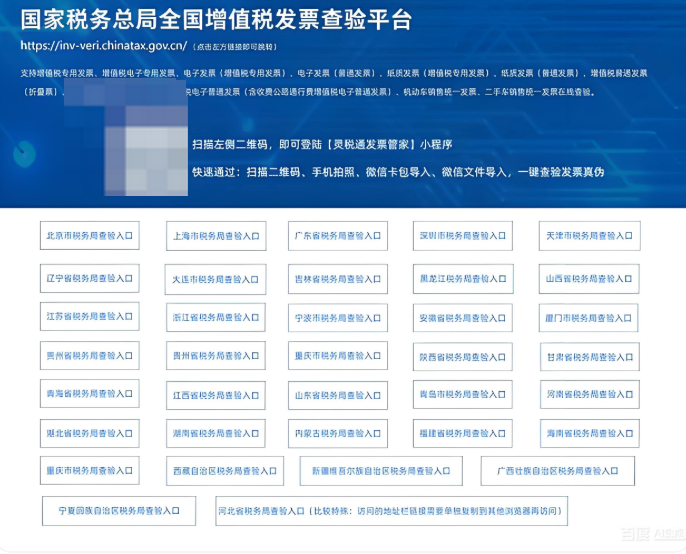Click 甘肃省税务局查验入口
Screen dimensions: 686x554
[x=590, y=357]
